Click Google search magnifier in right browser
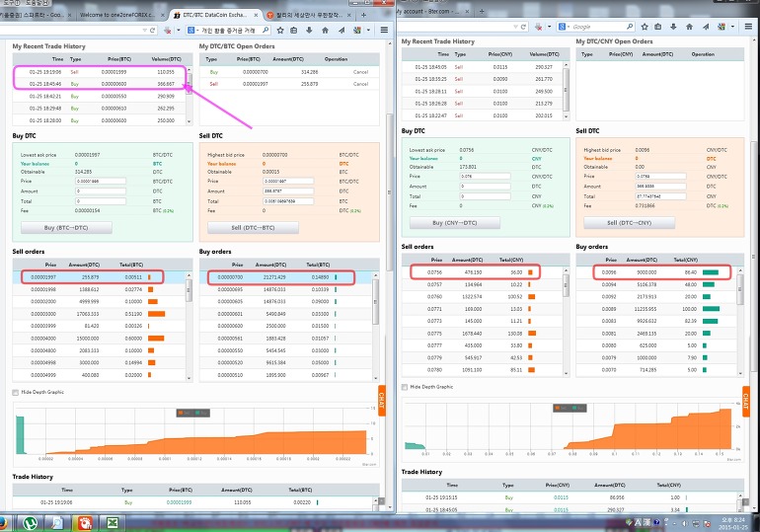This screenshot has height=532, width=760. [x=630, y=27]
